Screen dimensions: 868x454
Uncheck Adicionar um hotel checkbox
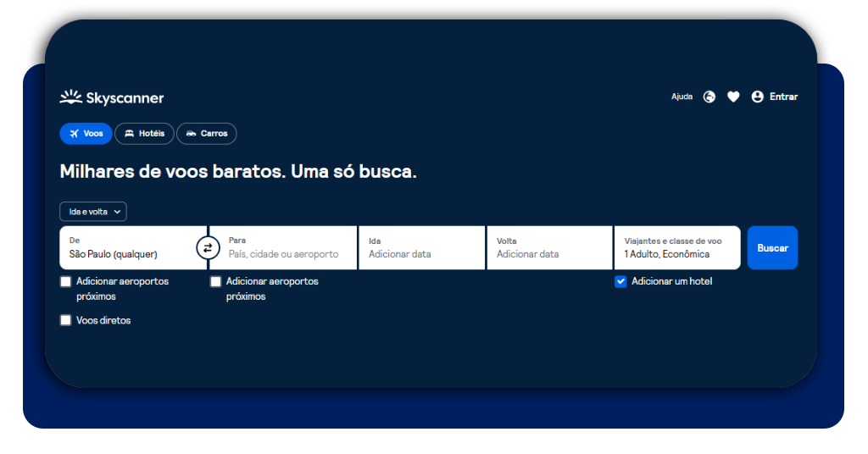(x=620, y=281)
